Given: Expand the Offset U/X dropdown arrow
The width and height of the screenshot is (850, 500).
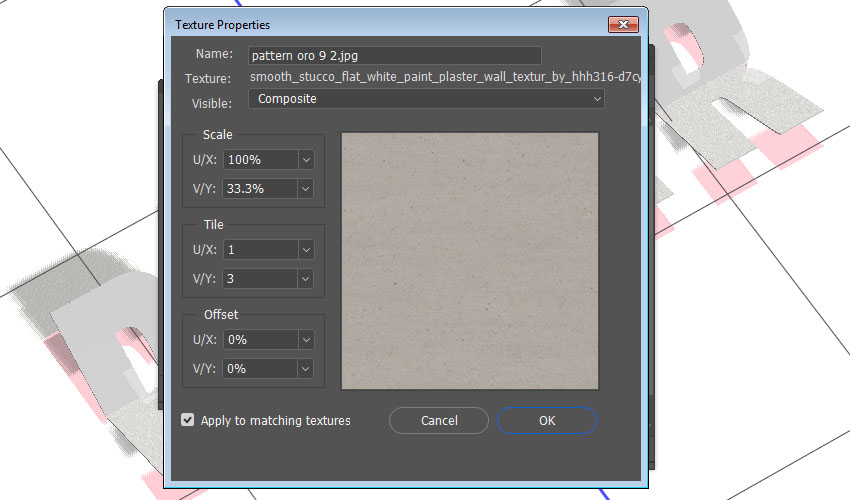Looking at the screenshot, I should click(x=306, y=339).
